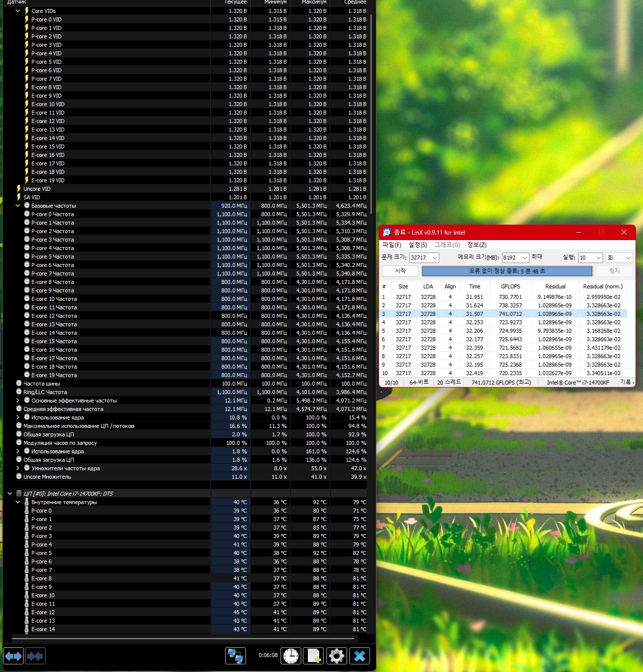Select LinX result row 10 with 720.2335 GFLOPS

coord(503,373)
